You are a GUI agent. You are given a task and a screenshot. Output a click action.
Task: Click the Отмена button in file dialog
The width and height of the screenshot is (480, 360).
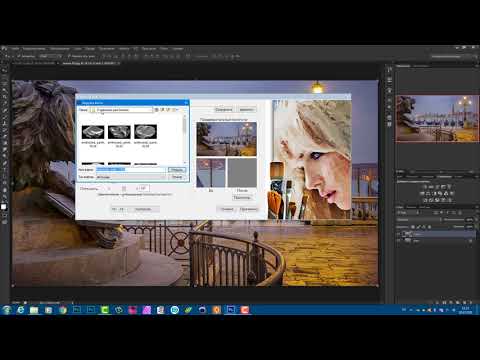pos(177,177)
